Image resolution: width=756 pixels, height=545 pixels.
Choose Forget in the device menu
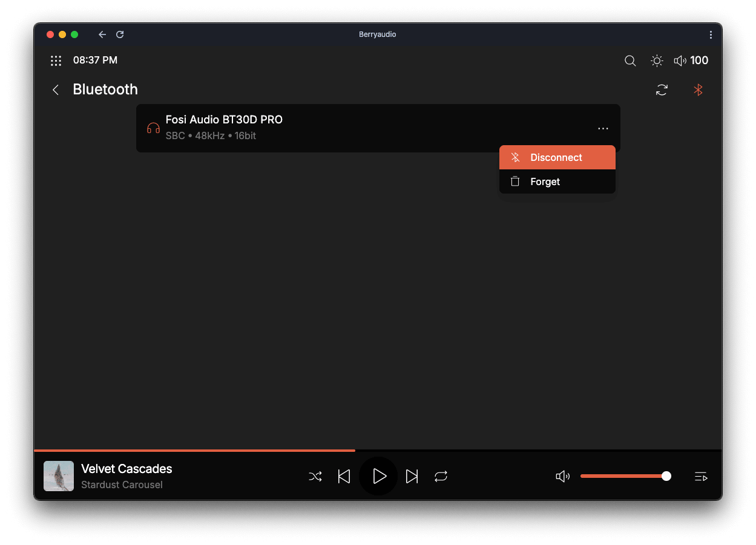coord(545,181)
